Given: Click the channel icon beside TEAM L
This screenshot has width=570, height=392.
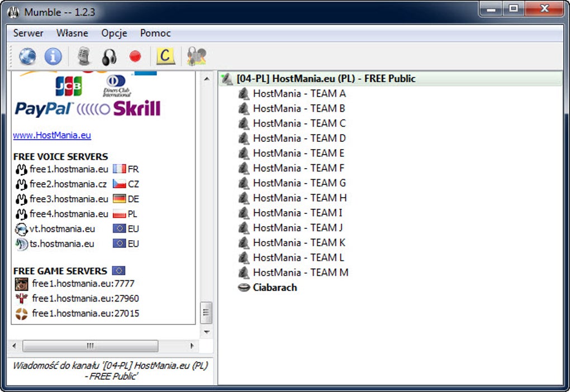Looking at the screenshot, I should click(244, 257).
